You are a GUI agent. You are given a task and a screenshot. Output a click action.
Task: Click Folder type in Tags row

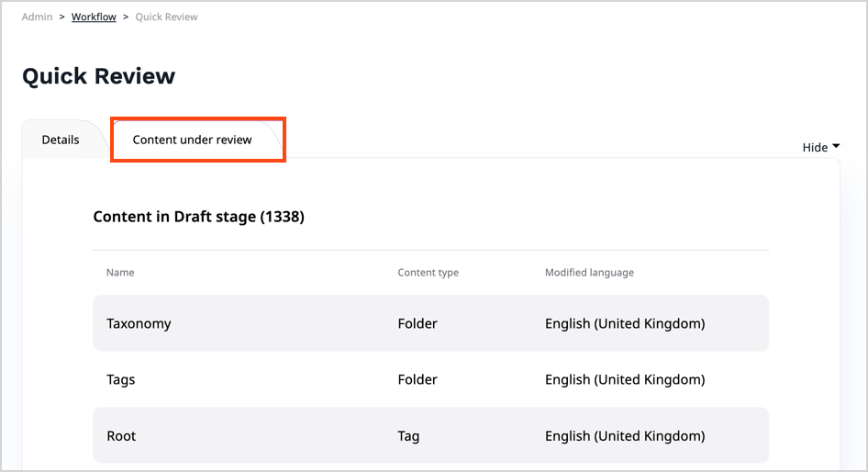pyautogui.click(x=417, y=379)
